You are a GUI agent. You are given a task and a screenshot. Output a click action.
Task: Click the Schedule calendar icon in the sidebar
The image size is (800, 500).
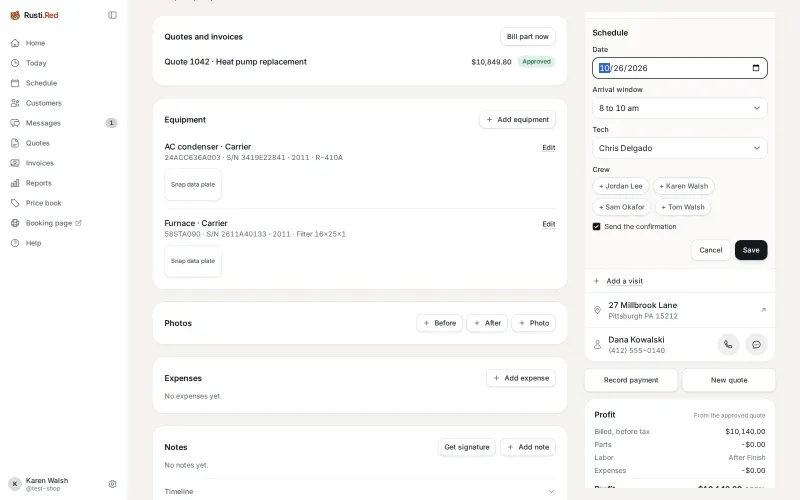[x=15, y=83]
